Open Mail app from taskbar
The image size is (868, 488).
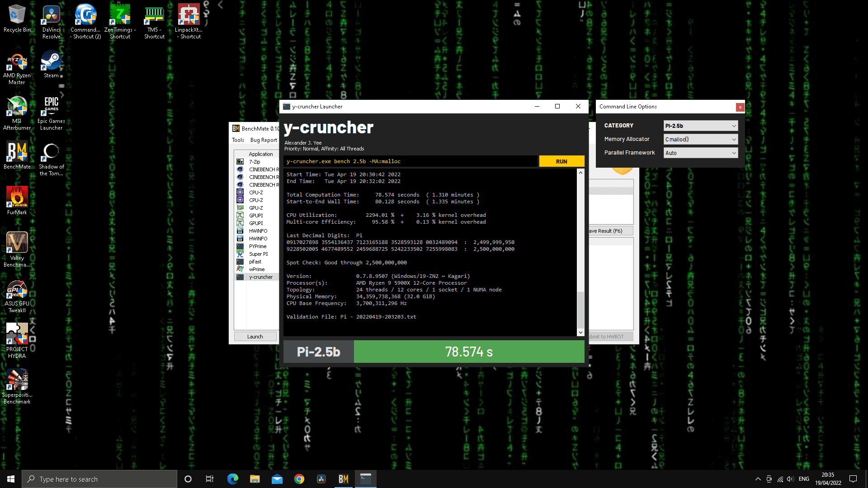tap(277, 479)
